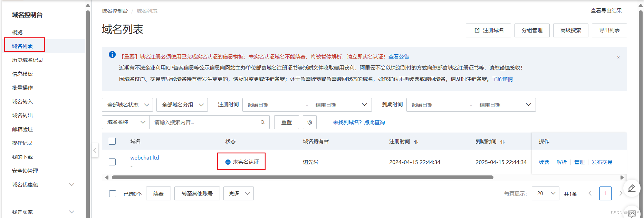Screen dimensions: 644x218
Task: Click the settings gear icon beside 重置
Action: click(310, 122)
